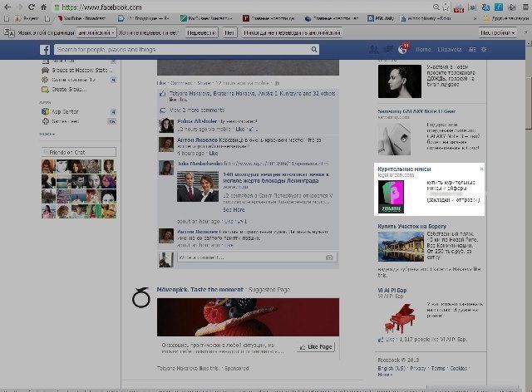Close the translate bar

(526, 32)
